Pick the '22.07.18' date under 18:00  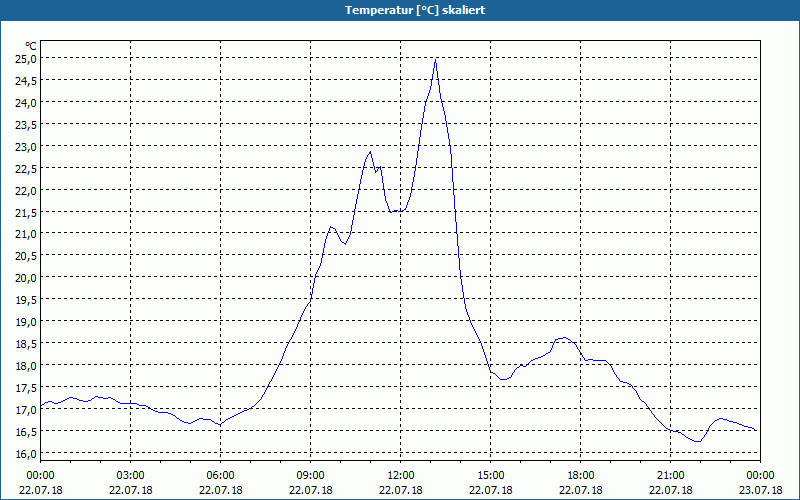tap(581, 490)
